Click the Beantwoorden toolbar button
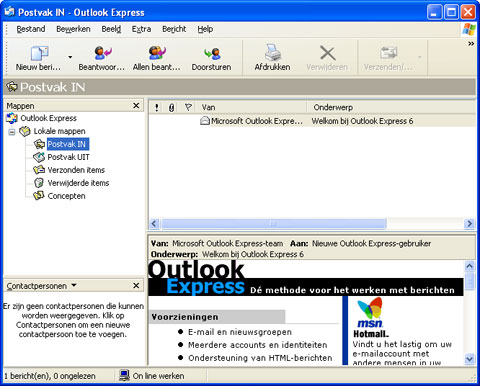The image size is (480, 386). 102,58
